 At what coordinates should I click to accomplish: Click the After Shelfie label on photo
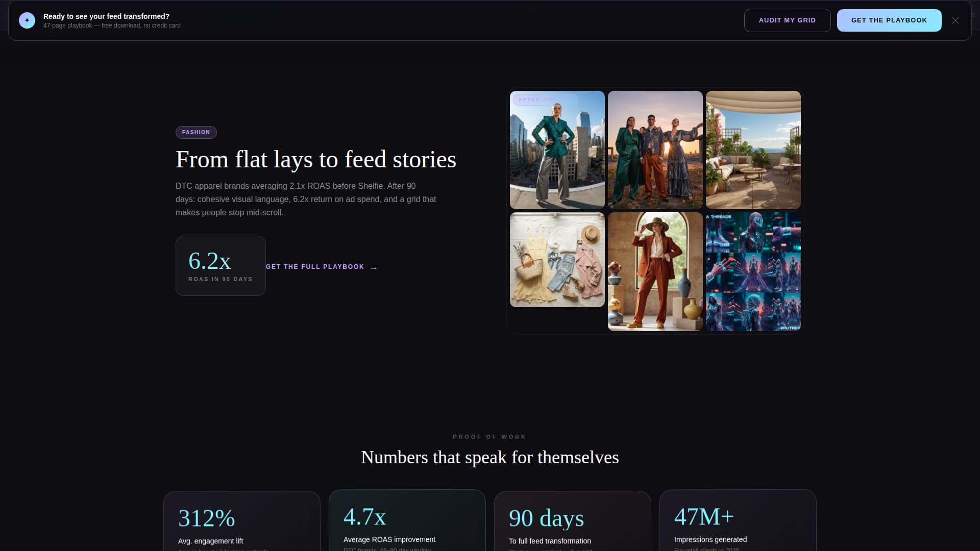(545, 99)
